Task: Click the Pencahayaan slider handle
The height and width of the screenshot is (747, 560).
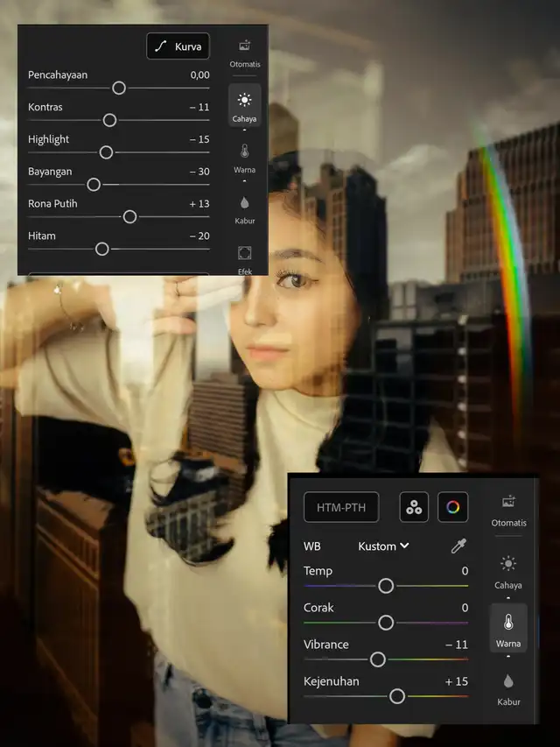Action: [x=119, y=88]
